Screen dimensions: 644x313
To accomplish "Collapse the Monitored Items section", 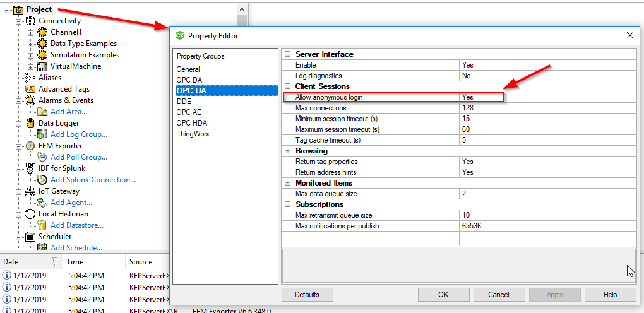I will (287, 183).
